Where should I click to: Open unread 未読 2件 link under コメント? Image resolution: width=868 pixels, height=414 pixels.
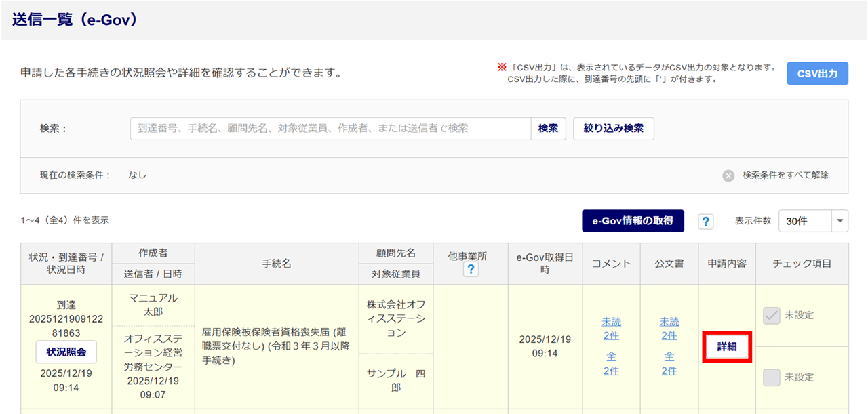point(611,329)
